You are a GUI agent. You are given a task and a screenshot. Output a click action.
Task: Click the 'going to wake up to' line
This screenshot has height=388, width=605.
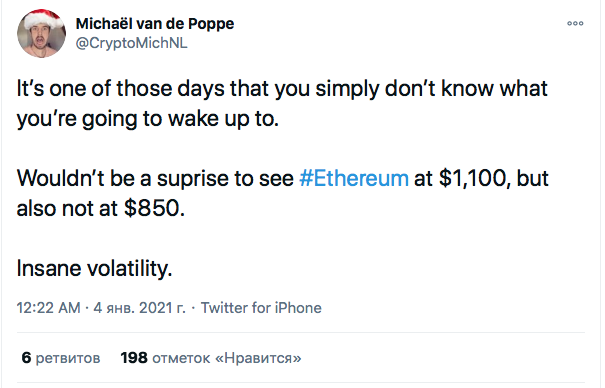[147, 119]
